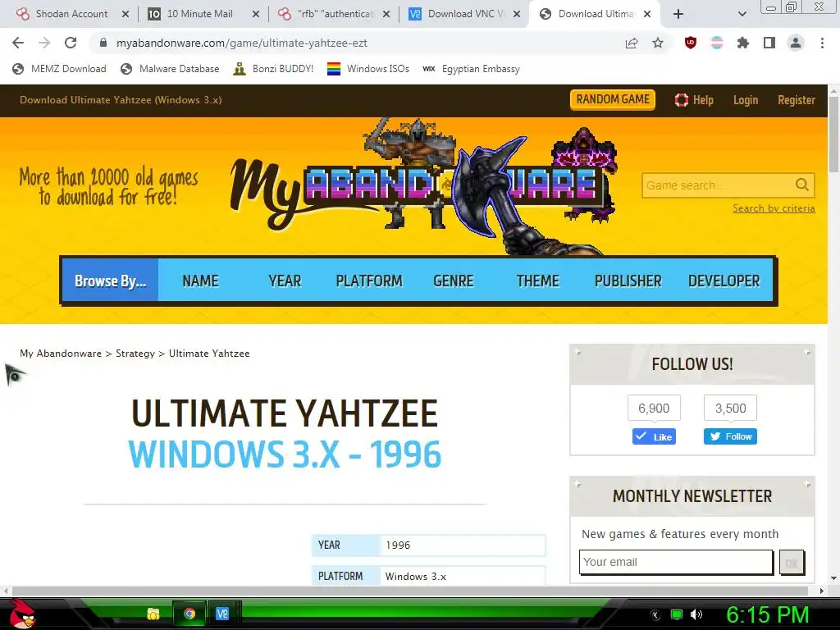Viewport: 840px width, 630px height.
Task: Browse games by YEAR
Action: pyautogui.click(x=285, y=281)
